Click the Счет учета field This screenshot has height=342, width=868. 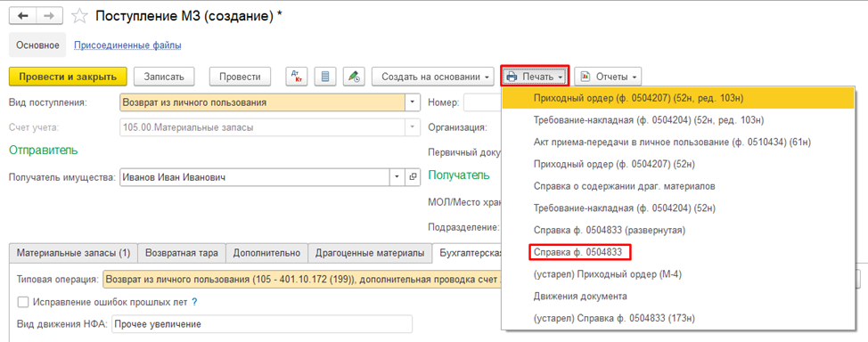coord(263,127)
